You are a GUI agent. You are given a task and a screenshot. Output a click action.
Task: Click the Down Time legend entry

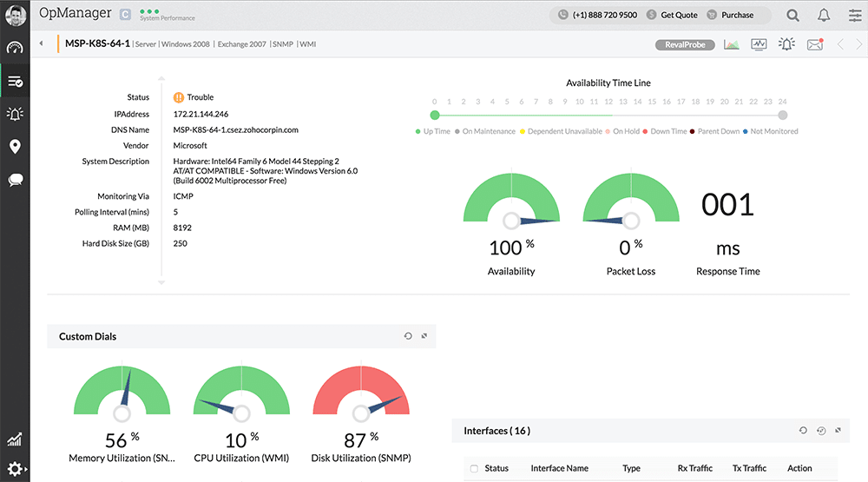tap(664, 131)
